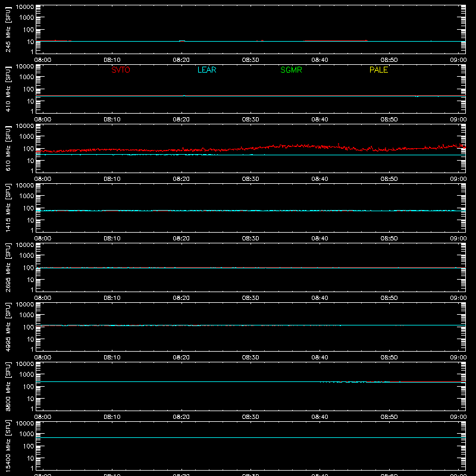This screenshot has height=476, width=476.
Task: Select the 15400 MHz [SFU] axis title
Action: pos(8,446)
